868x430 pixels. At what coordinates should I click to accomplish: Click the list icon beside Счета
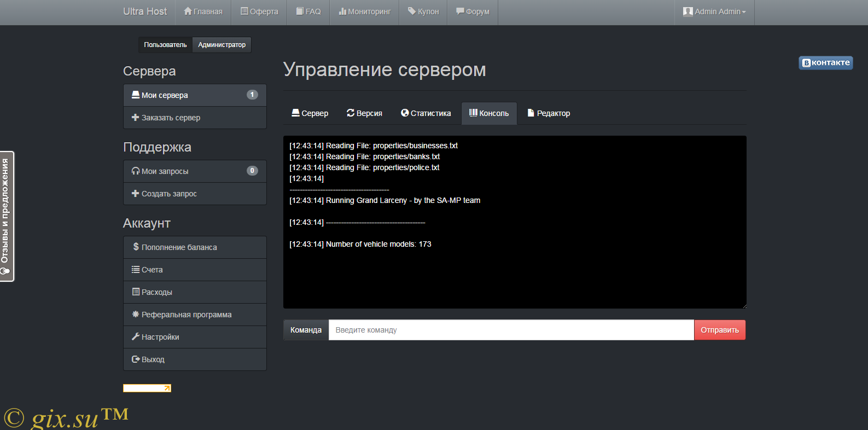pyautogui.click(x=136, y=269)
